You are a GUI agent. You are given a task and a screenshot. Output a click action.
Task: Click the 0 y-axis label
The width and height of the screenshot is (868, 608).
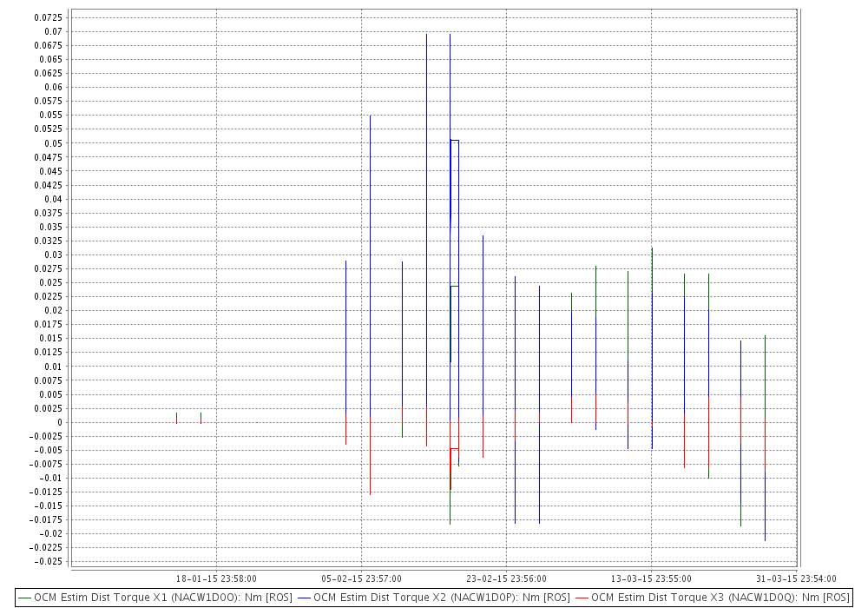click(61, 422)
